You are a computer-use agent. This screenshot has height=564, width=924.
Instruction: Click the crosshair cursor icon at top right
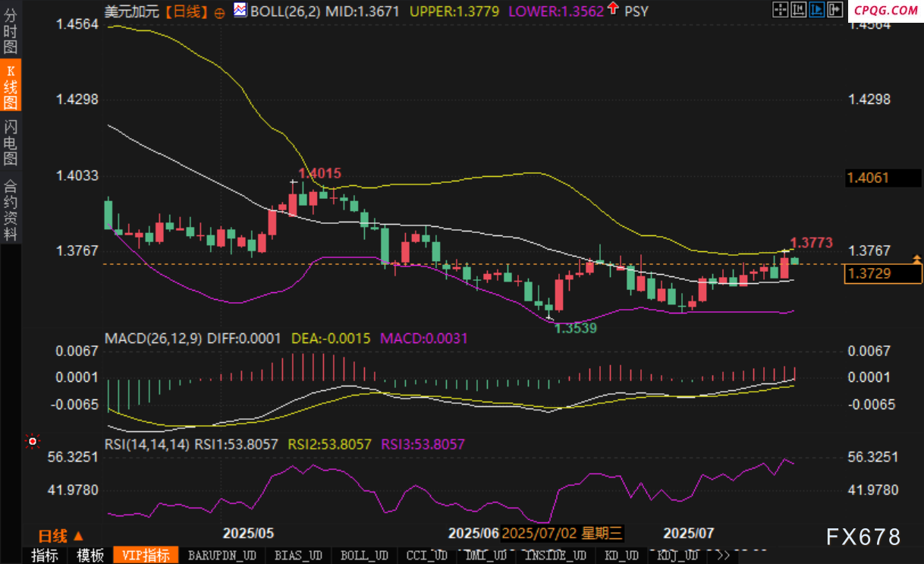pyautogui.click(x=780, y=10)
